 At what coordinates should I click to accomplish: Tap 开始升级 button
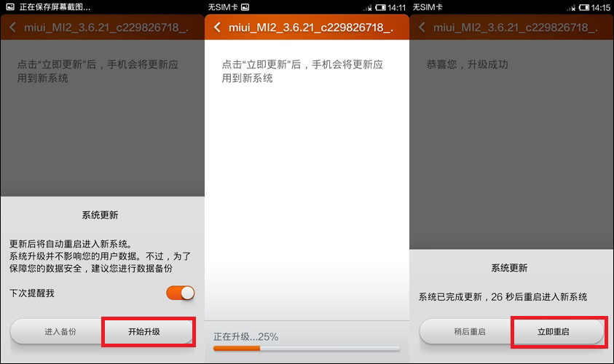click(148, 331)
